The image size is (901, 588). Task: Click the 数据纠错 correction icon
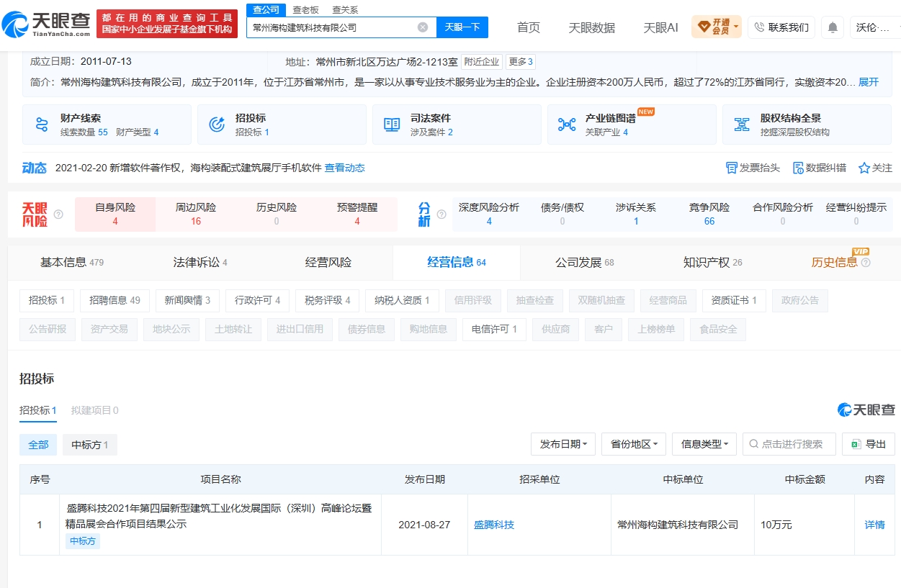pyautogui.click(x=798, y=168)
